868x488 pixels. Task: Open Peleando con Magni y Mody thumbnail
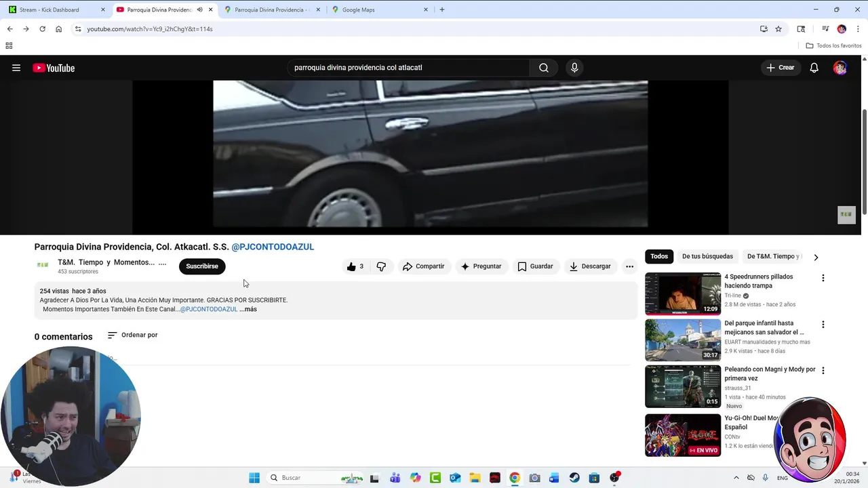coord(683,386)
